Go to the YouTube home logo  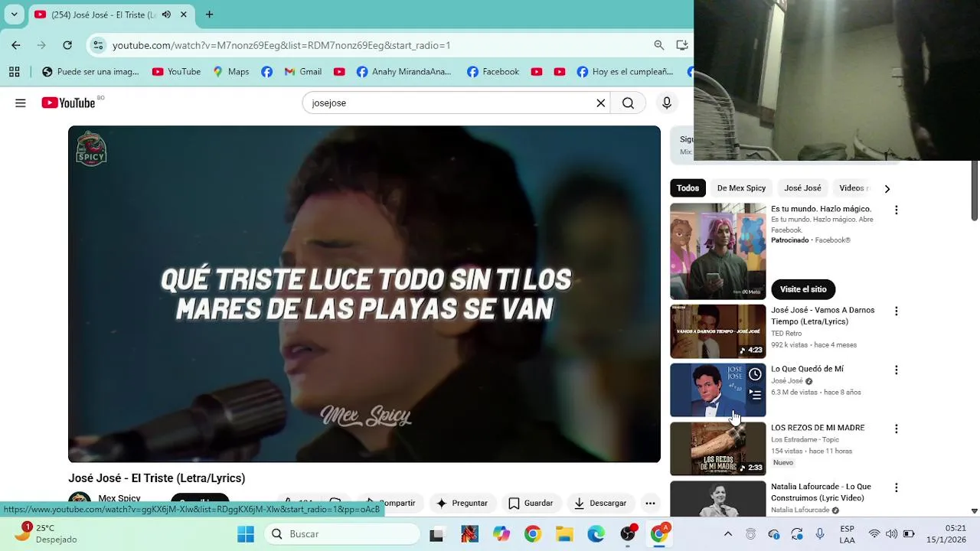pyautogui.click(x=68, y=103)
